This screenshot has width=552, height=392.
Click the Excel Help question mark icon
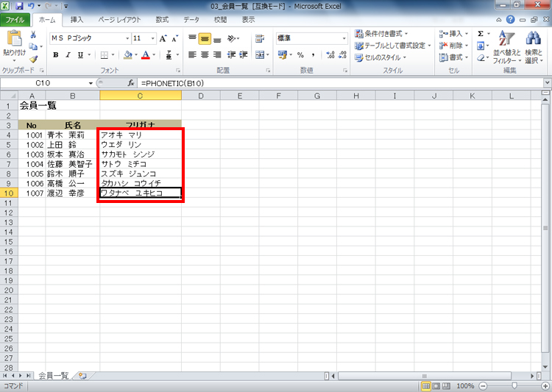click(511, 20)
